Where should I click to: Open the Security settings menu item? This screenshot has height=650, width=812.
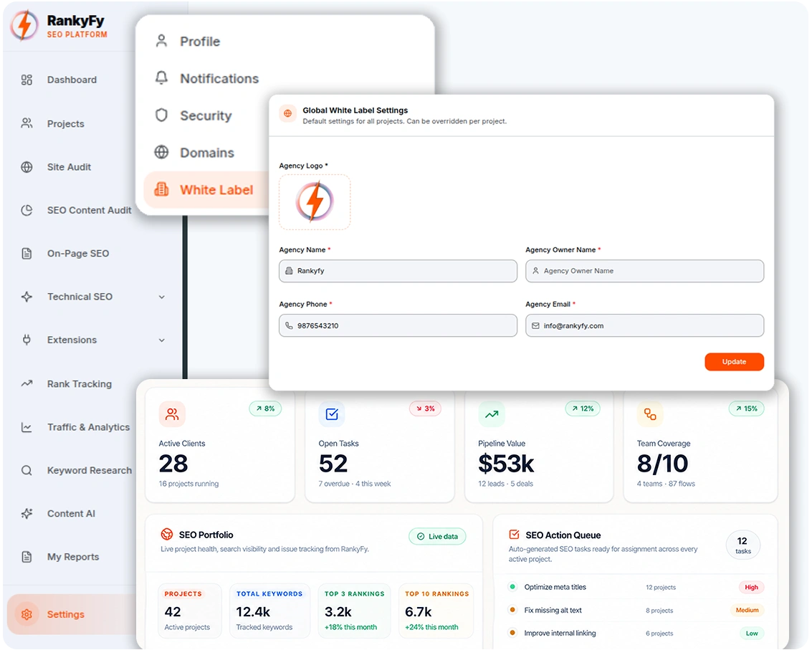click(x=206, y=115)
